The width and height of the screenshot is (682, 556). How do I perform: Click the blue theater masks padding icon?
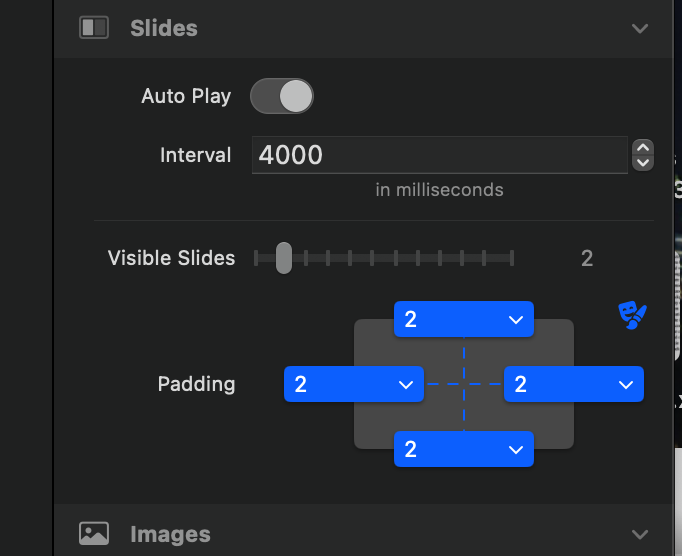(x=632, y=316)
